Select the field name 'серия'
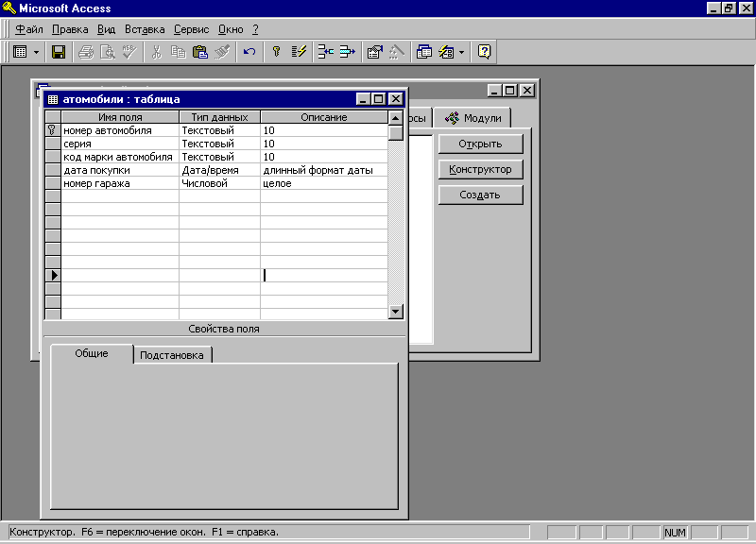The height and width of the screenshot is (544, 756). 120,144
